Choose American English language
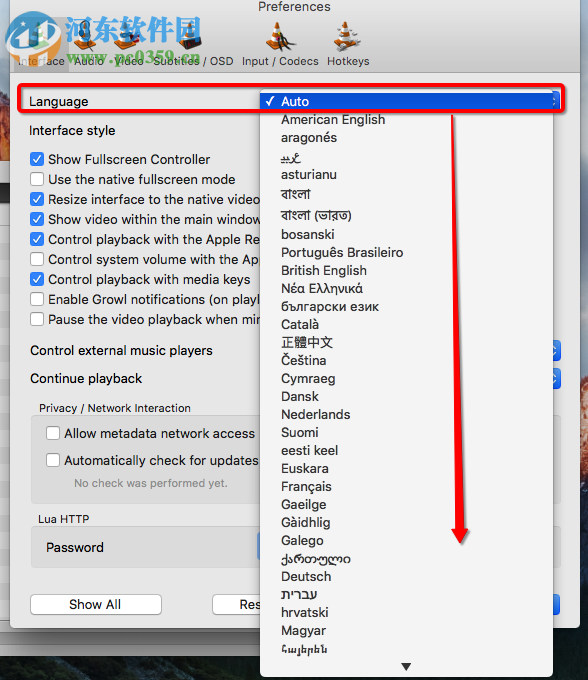This screenshot has height=680, width=588. coord(406,119)
